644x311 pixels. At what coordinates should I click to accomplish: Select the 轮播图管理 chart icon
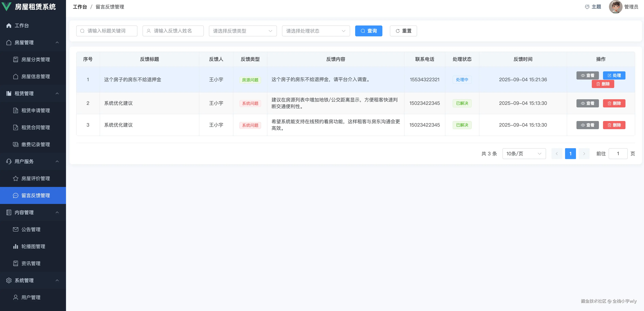[15, 246]
